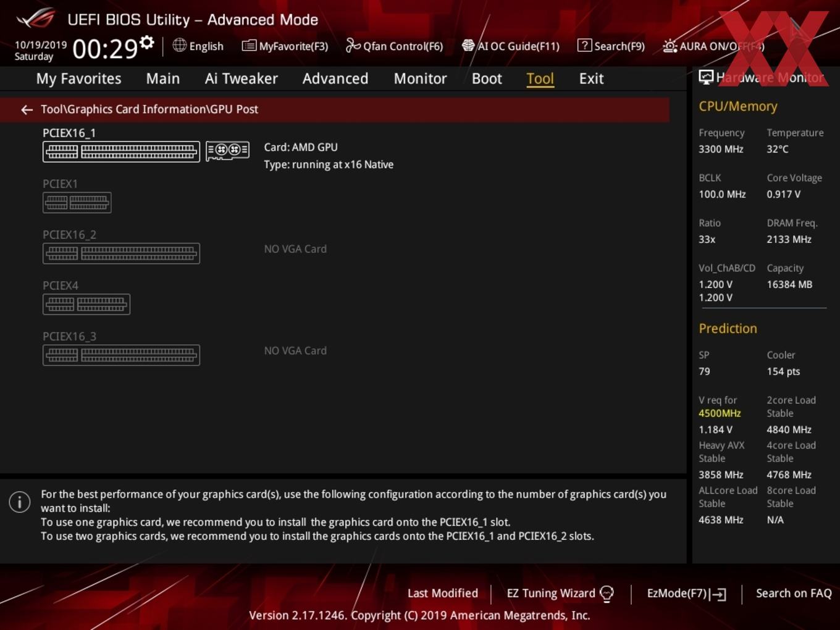Open Search on FAQ
Screen dimensions: 840x630
(794, 593)
